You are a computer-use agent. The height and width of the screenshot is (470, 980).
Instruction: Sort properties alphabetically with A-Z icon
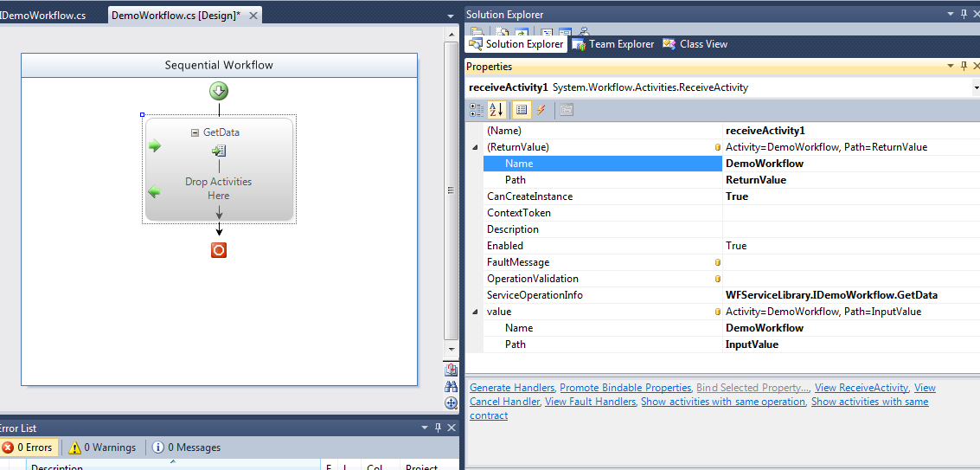[x=496, y=110]
